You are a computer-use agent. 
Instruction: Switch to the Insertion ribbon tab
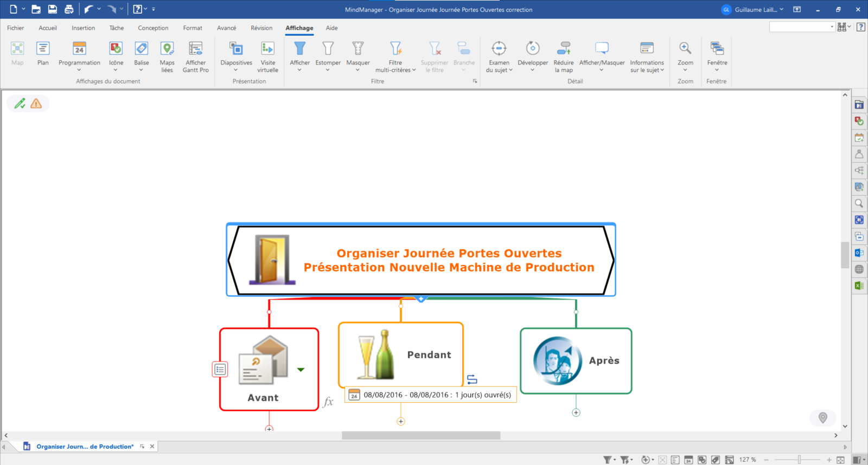coord(83,28)
